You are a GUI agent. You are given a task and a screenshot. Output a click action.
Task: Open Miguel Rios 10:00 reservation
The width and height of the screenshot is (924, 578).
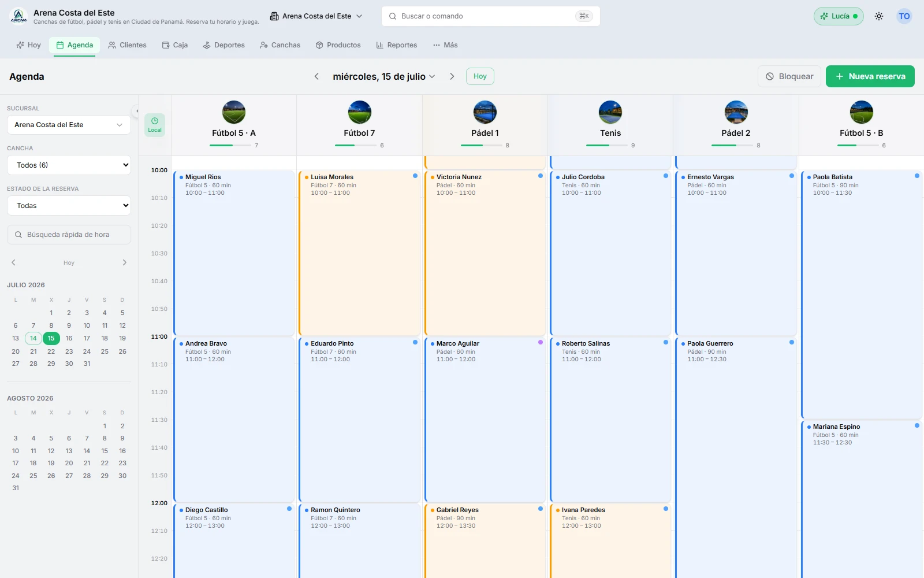coord(234,253)
